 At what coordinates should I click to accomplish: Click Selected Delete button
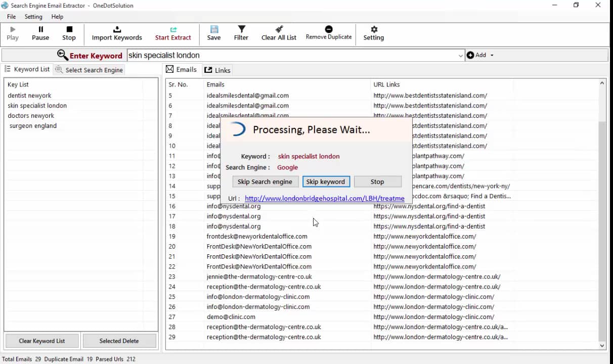tap(119, 341)
